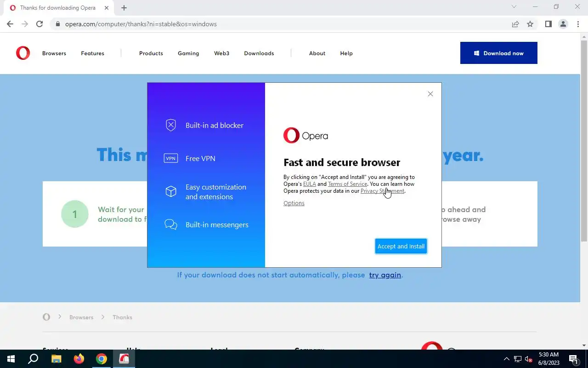The width and height of the screenshot is (588, 368).
Task: Open Chrome three-dot menu
Action: tap(578, 24)
